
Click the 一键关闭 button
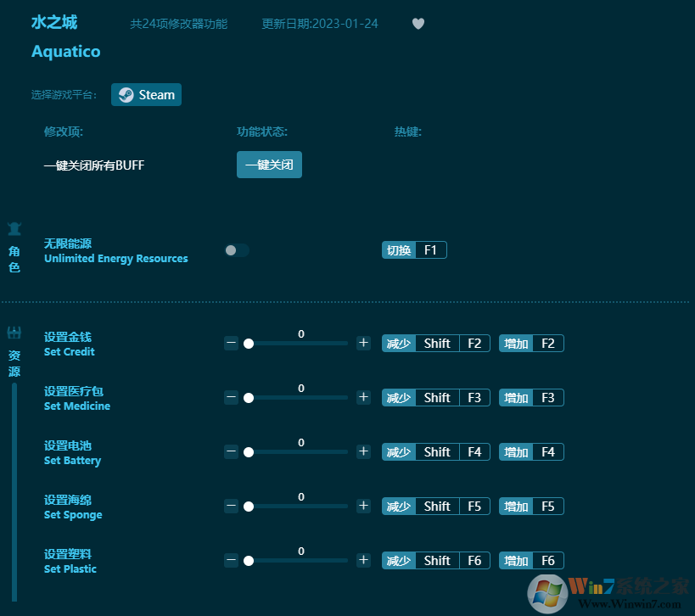click(269, 165)
